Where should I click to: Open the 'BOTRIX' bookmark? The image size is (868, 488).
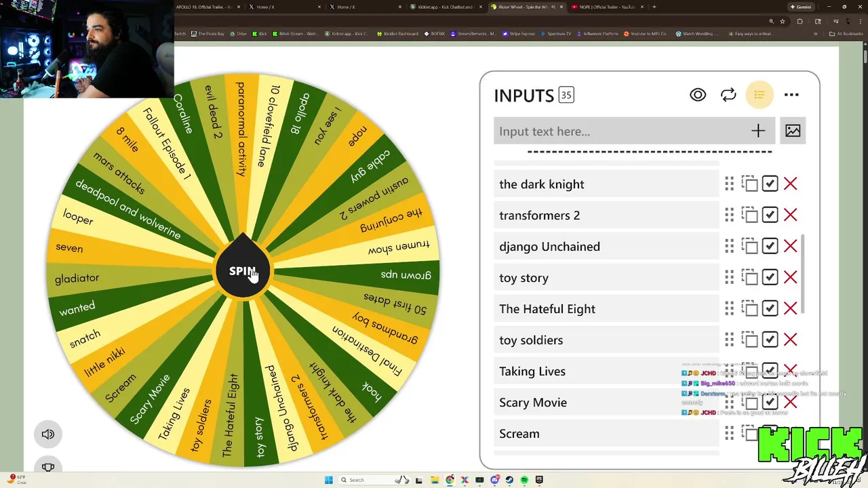point(435,33)
